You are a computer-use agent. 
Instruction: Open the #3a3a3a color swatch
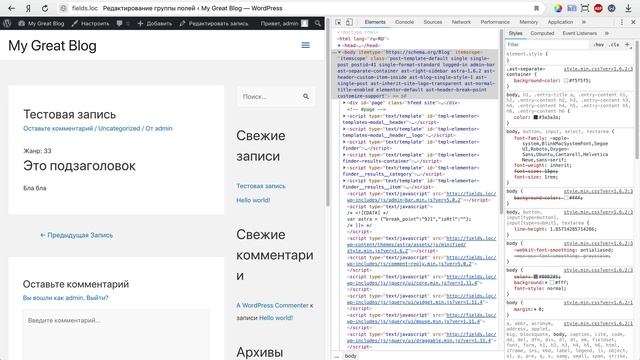(536, 117)
